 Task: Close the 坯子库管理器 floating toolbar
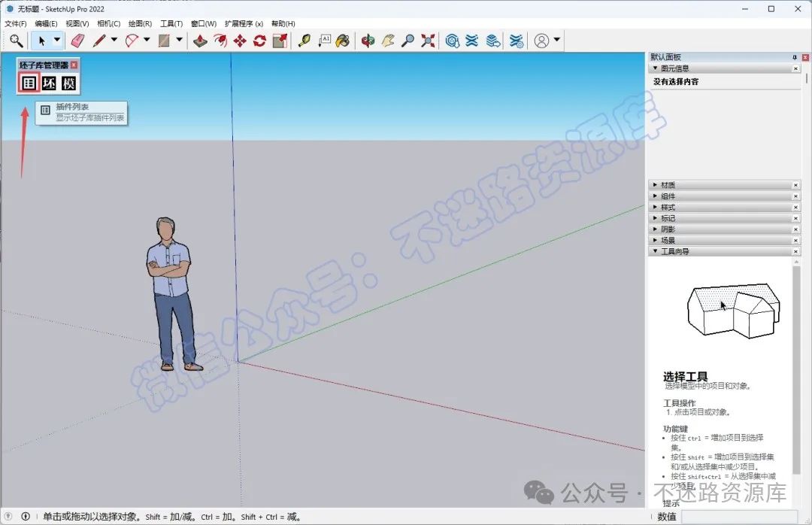74,65
